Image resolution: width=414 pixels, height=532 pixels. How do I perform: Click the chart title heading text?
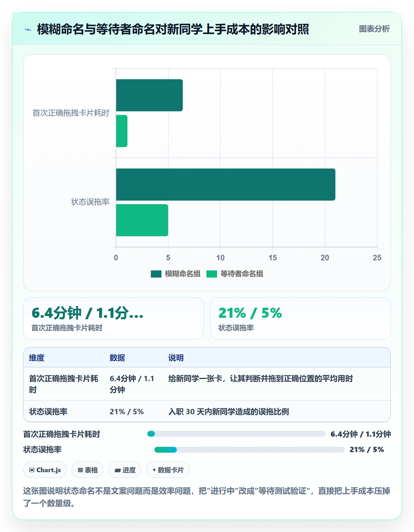(x=173, y=29)
